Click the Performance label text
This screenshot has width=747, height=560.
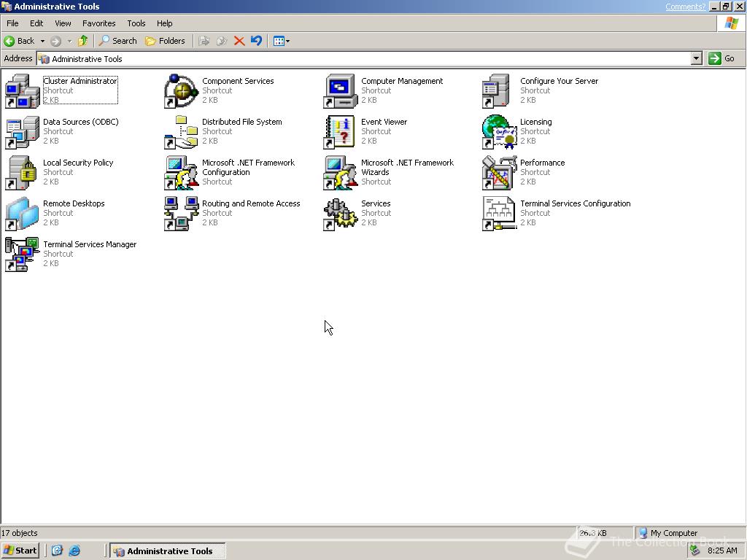542,163
